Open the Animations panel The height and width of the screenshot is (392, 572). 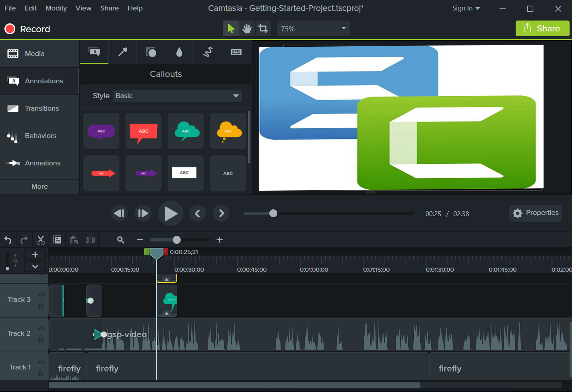(39, 163)
